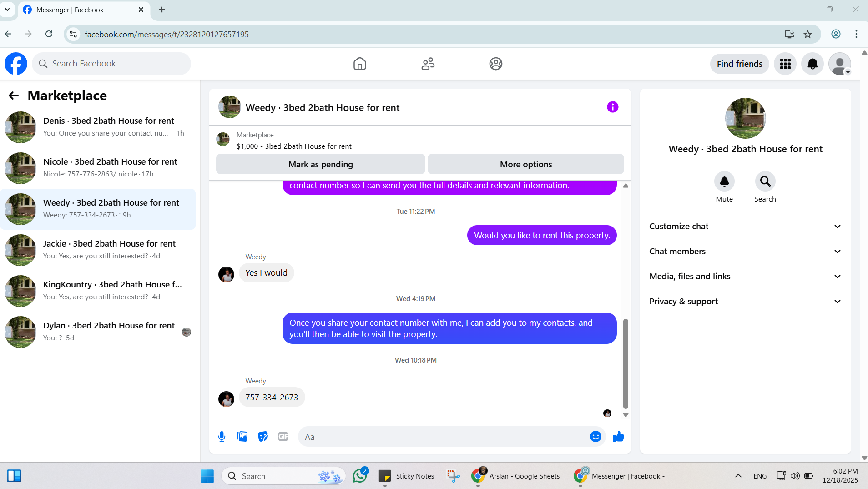Image resolution: width=868 pixels, height=489 pixels.
Task: Go back from Marketplace chats list
Action: [x=14, y=96]
